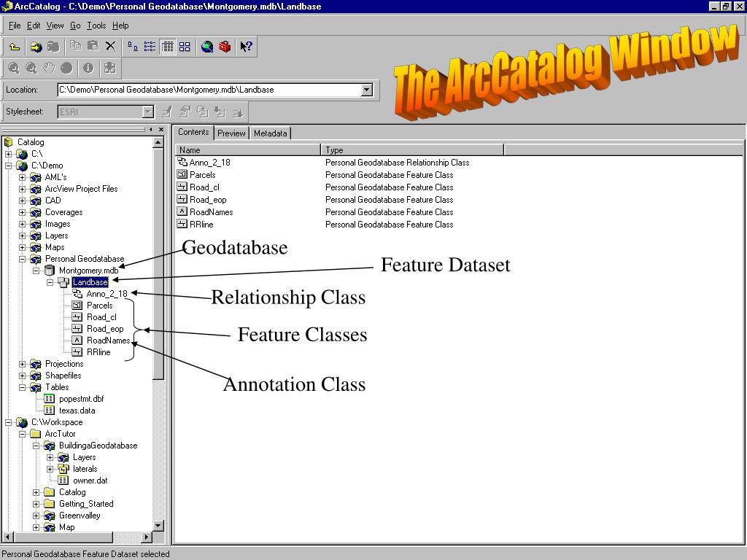Launch ArcMap from the globe icon
This screenshot has width=747, height=560.
pyautogui.click(x=206, y=46)
